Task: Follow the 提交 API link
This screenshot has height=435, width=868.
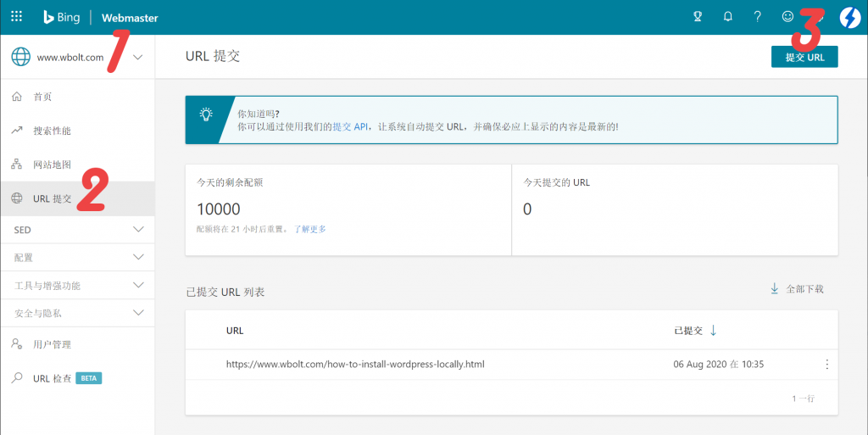Action: tap(350, 126)
